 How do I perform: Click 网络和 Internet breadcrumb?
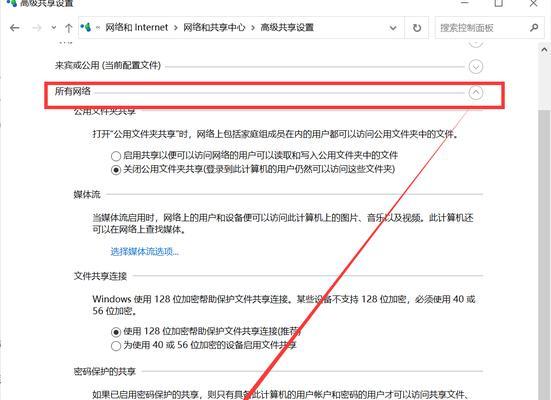point(137,27)
